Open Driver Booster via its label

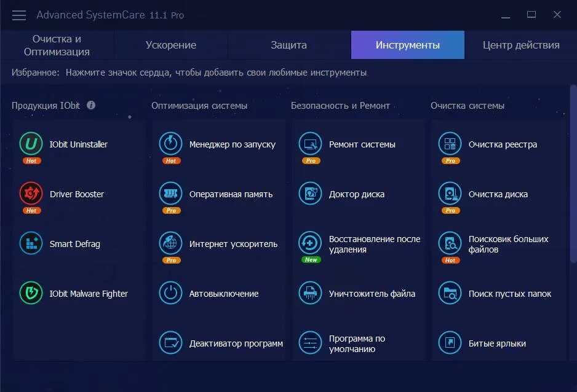click(x=76, y=194)
